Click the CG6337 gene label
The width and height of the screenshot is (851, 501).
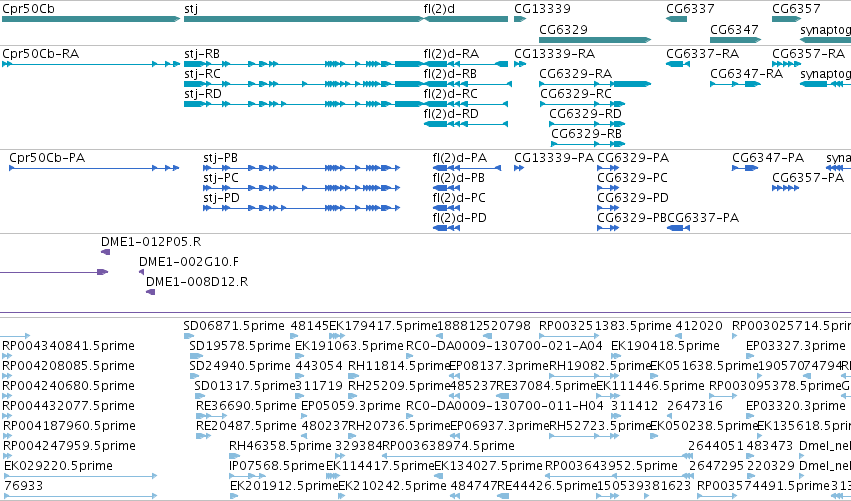tap(690, 9)
